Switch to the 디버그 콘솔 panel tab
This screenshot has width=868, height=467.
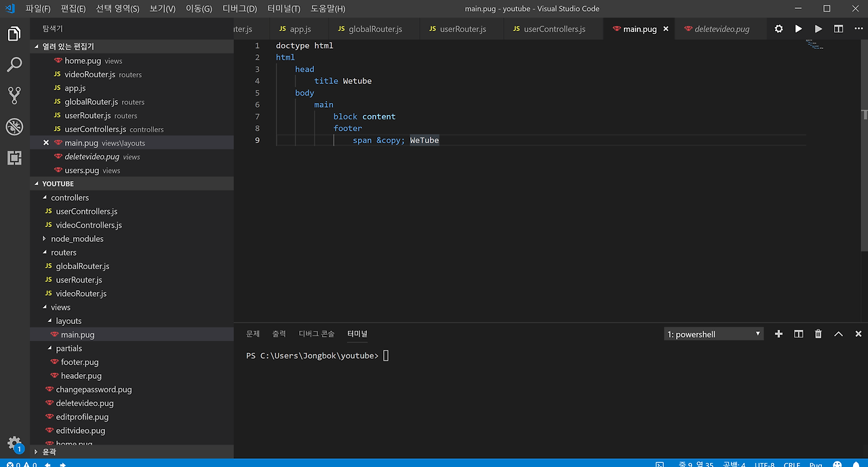317,334
